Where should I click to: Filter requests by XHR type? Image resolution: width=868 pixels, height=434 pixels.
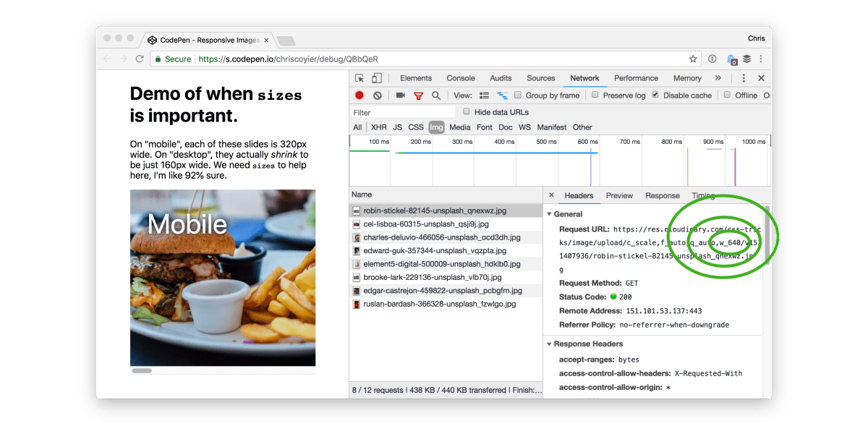pyautogui.click(x=379, y=127)
